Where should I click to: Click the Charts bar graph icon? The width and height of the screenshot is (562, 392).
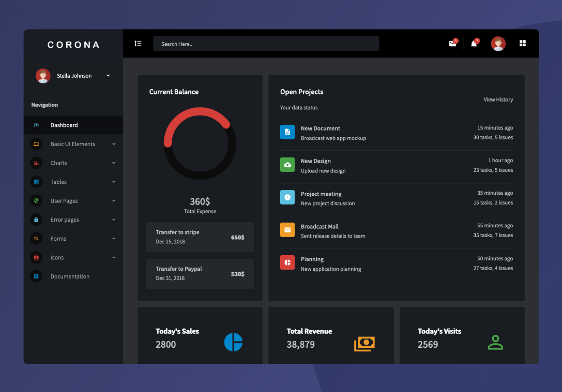36,163
